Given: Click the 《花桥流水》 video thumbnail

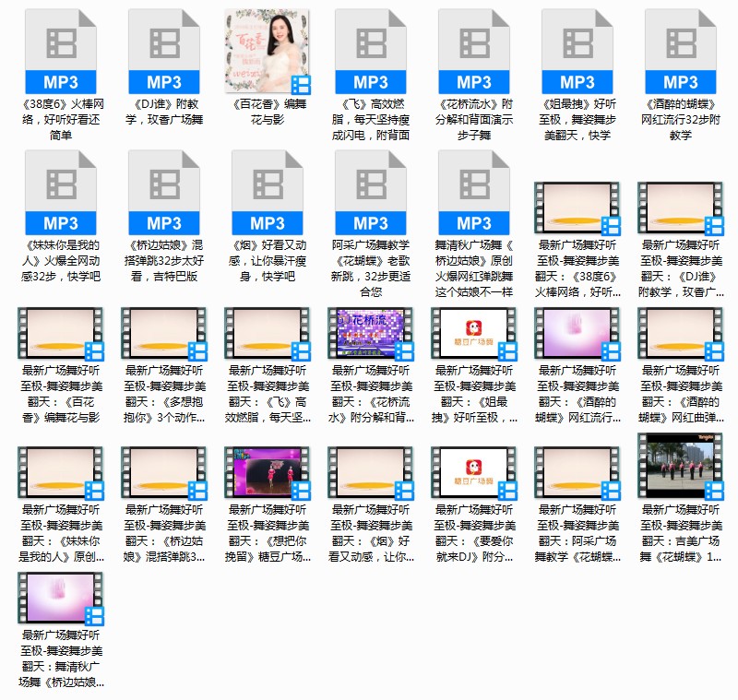Looking at the screenshot, I should tap(371, 333).
